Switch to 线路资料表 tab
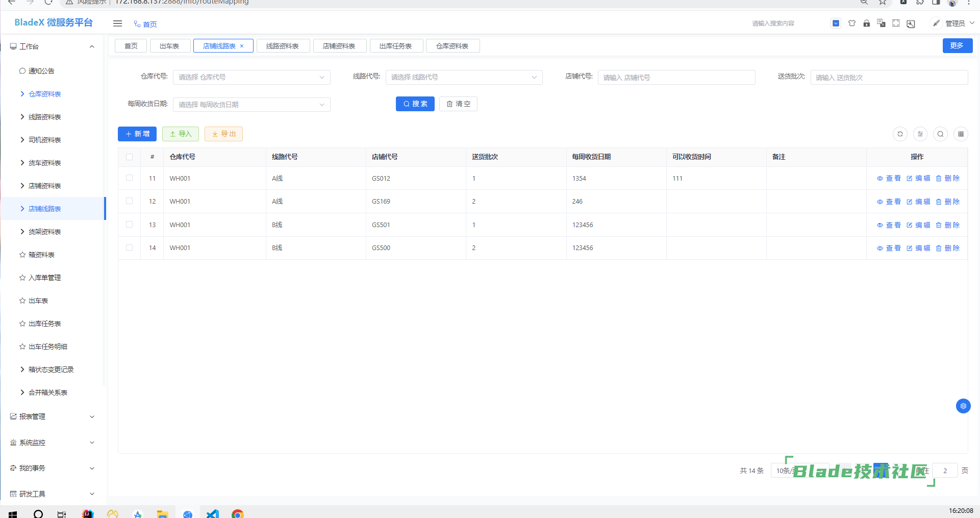This screenshot has height=518, width=980. [283, 46]
